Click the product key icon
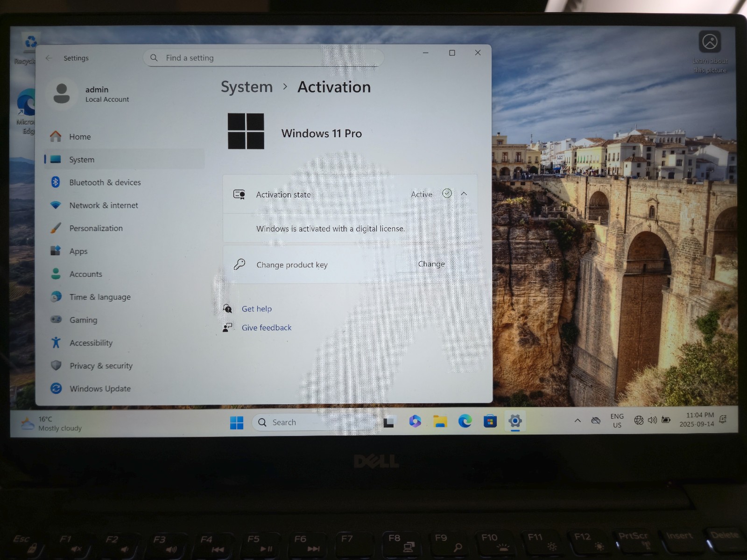The height and width of the screenshot is (560, 747). 240,264
